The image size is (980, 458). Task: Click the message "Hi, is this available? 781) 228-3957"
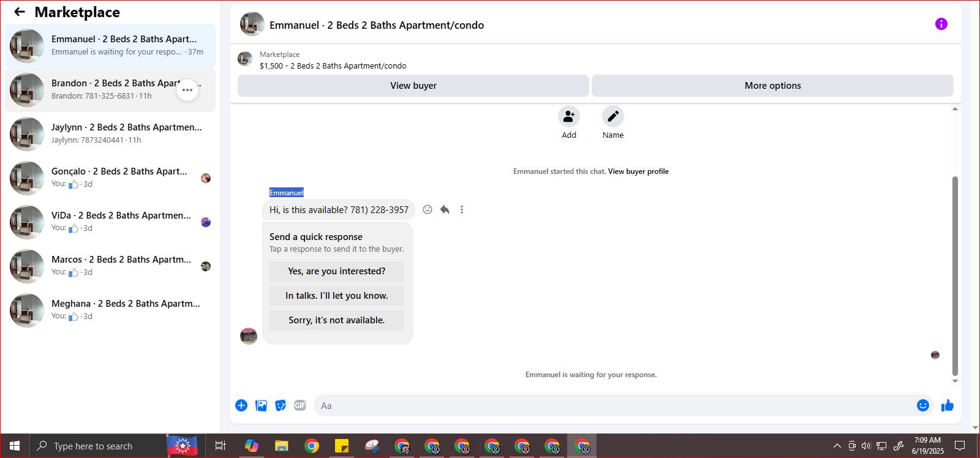[339, 209]
